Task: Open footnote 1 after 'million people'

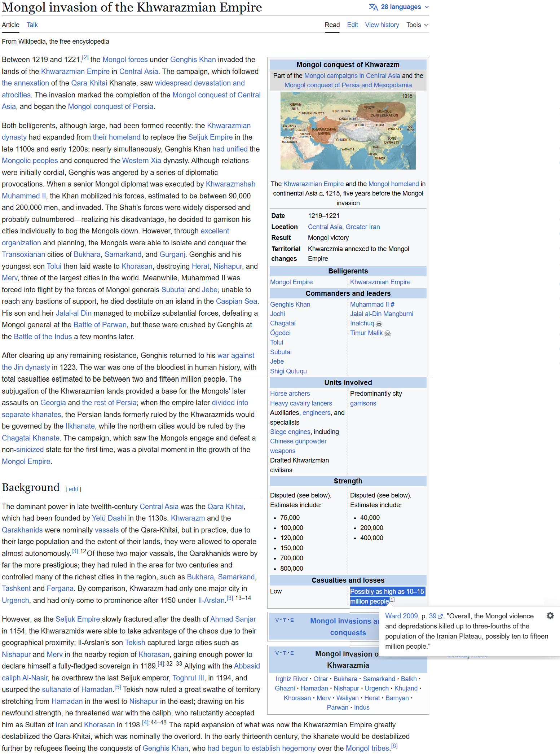Action: pos(392,599)
